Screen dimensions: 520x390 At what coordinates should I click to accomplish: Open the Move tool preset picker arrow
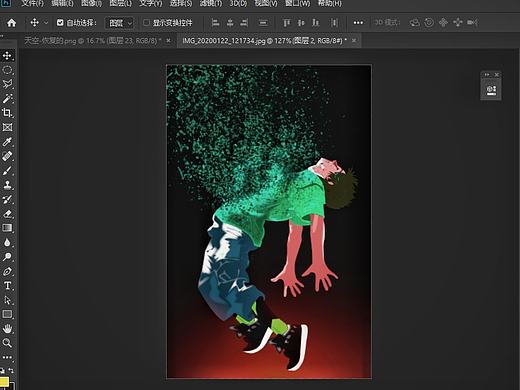[x=46, y=23]
